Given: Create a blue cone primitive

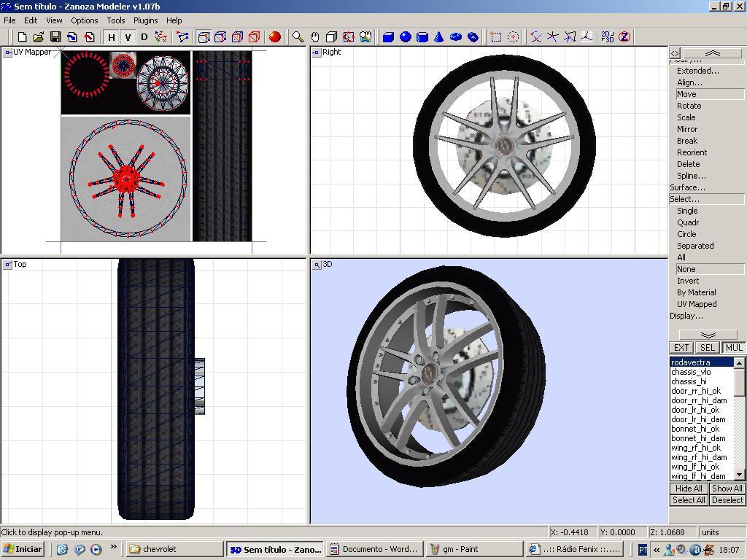Looking at the screenshot, I should (x=438, y=37).
